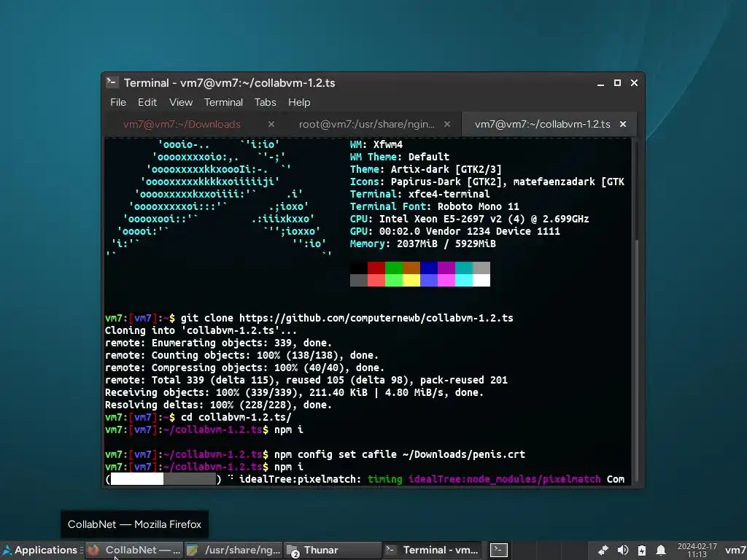Image resolution: width=747 pixels, height=560 pixels.
Task: Switch to the root@vm7:/usr/share/ngin... tab
Action: pyautogui.click(x=366, y=124)
